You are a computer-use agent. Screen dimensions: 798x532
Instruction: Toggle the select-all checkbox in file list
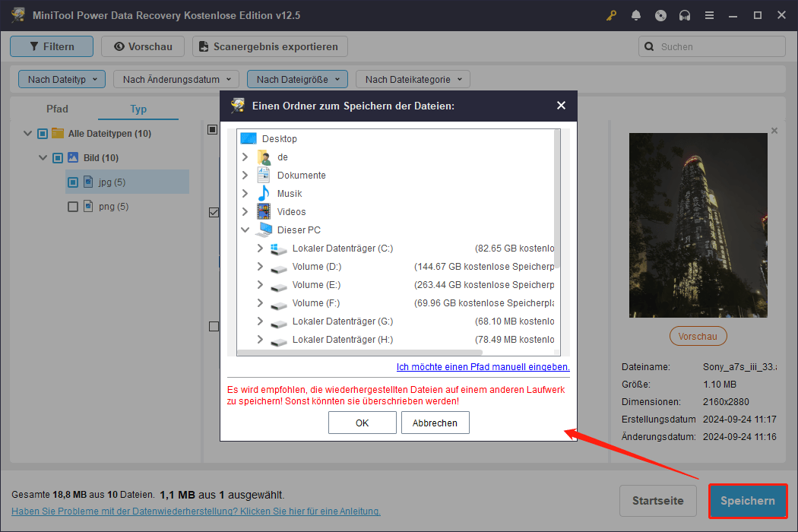(x=213, y=130)
